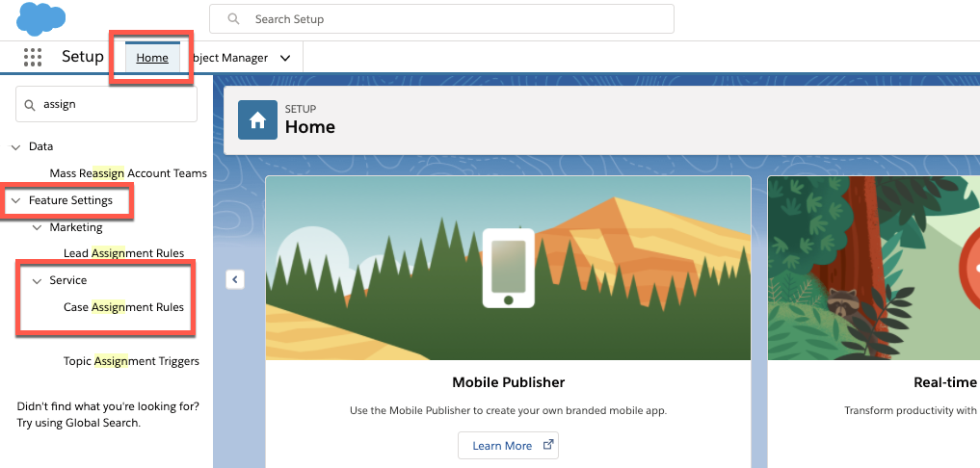The image size is (980, 468).
Task: Click the Quick Find box containing assign
Action: tap(106, 104)
